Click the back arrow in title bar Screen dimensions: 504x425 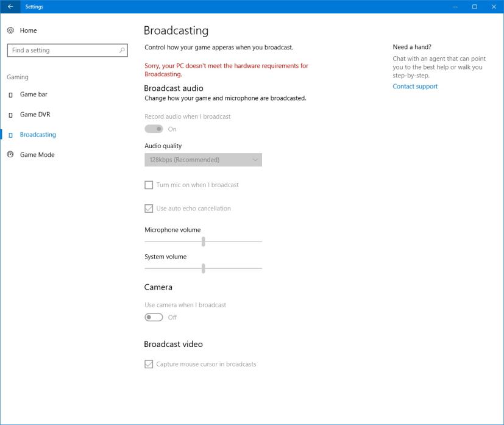pos(10,7)
